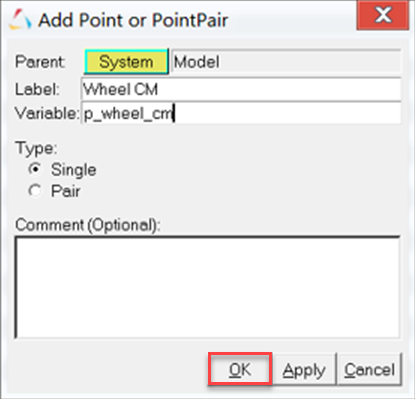This screenshot has width=415, height=399.
Task: Click the MotionView logo in title bar
Action: pos(20,20)
